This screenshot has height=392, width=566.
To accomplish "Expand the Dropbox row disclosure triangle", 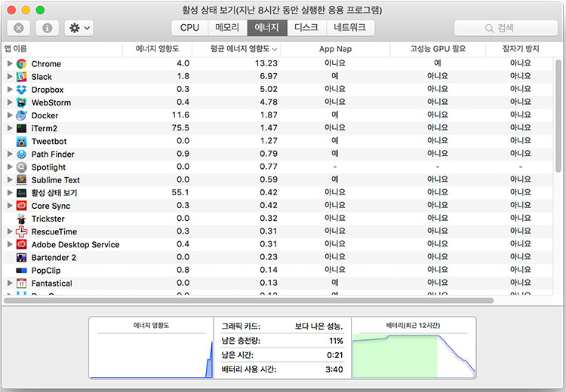I will pyautogui.click(x=10, y=90).
